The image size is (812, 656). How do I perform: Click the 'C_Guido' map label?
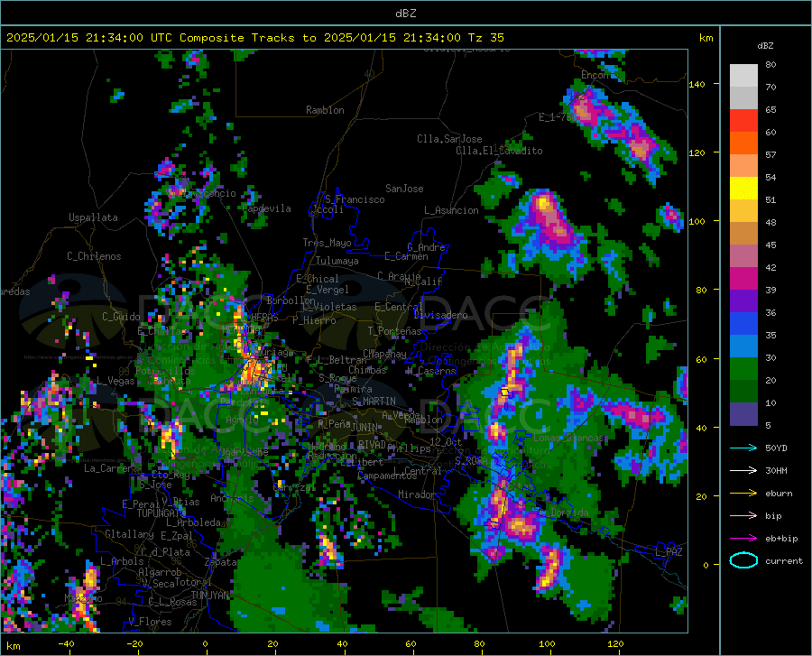121,317
